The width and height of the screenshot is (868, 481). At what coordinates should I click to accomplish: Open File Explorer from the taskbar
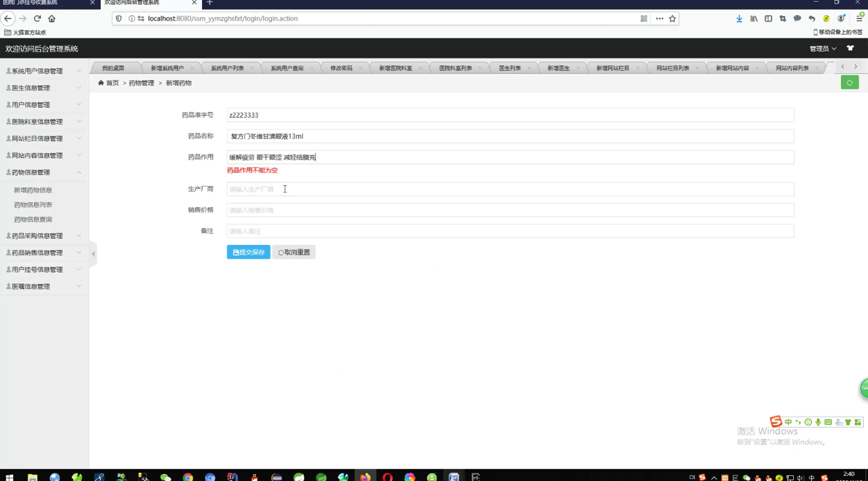tap(33, 477)
